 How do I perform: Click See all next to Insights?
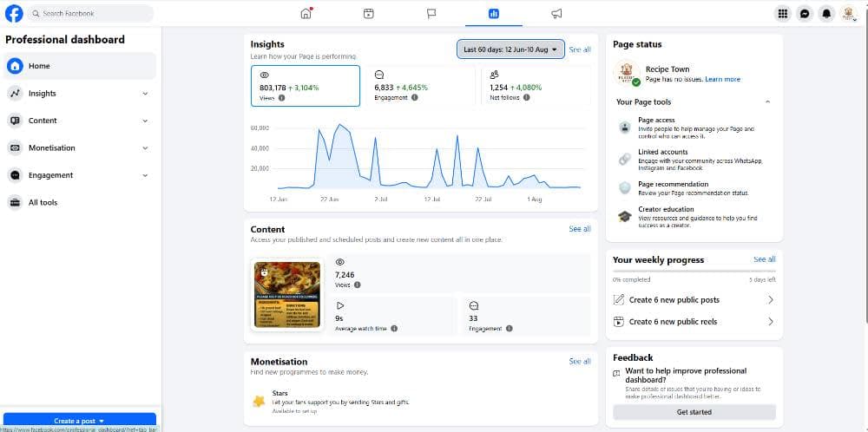pyautogui.click(x=580, y=49)
